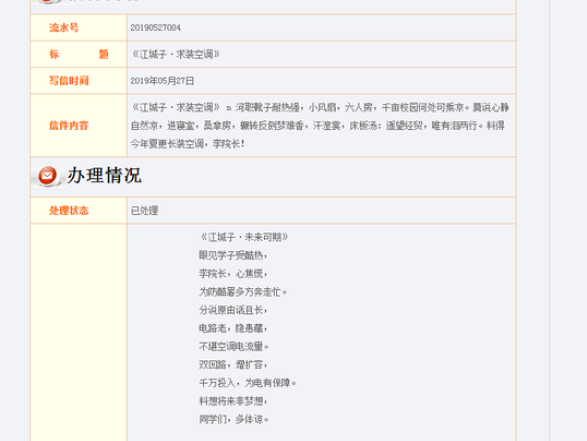
Task: Click the reply title 《江城子·未来可期》
Action: tap(244, 237)
